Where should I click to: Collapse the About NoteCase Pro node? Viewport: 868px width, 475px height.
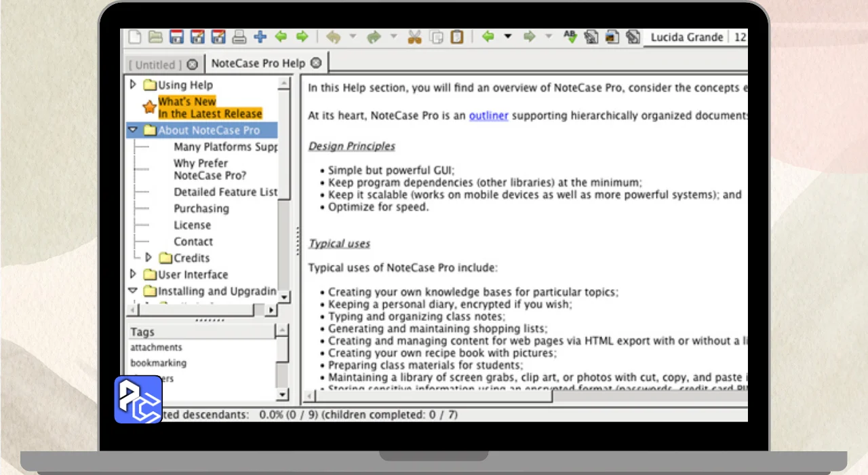click(x=133, y=130)
